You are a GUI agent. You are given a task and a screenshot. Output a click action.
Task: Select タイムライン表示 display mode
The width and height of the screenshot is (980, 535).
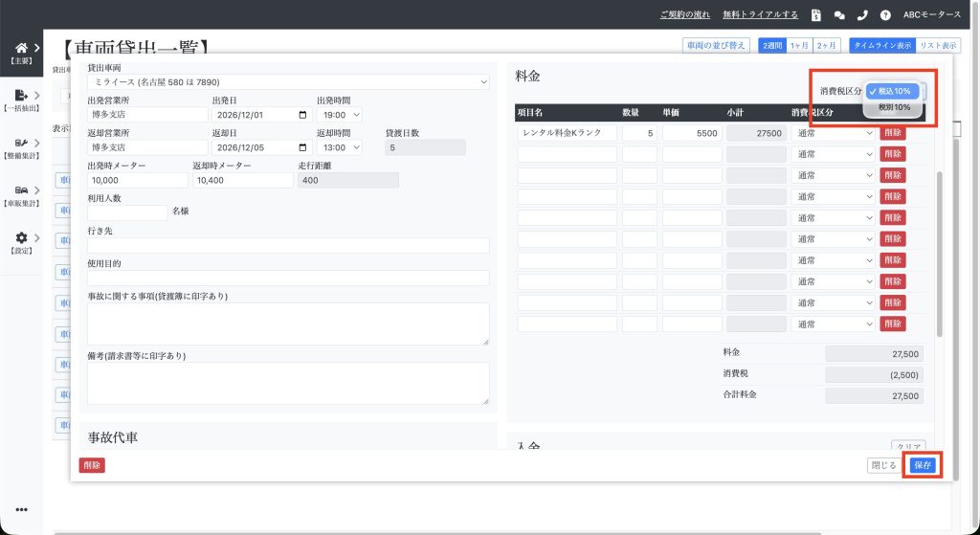pos(881,46)
